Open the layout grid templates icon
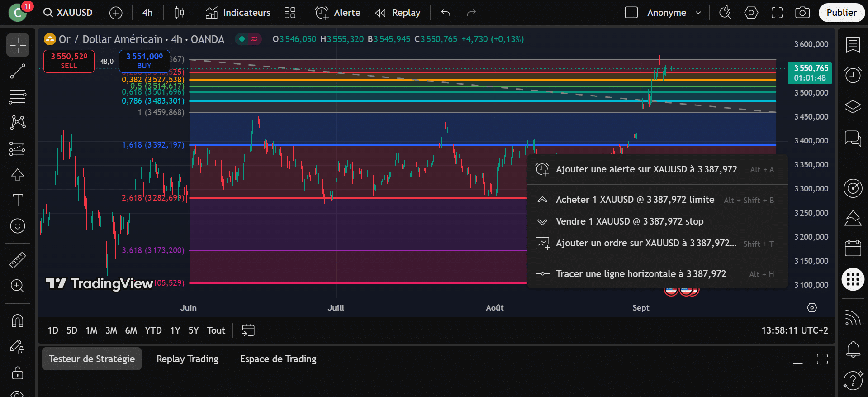Screen dimensions: 868x397 289,13
